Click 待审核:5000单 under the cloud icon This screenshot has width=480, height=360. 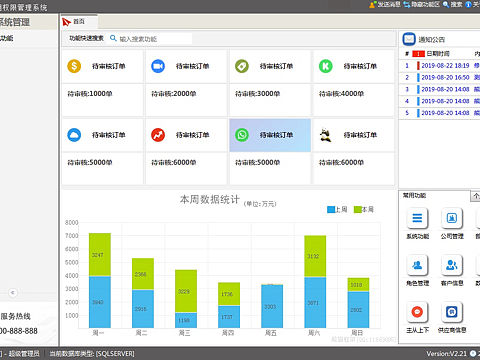(90, 163)
